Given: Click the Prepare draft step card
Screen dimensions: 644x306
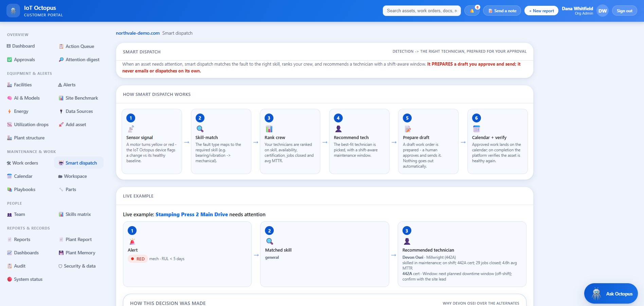Looking at the screenshot, I should coord(428,141).
